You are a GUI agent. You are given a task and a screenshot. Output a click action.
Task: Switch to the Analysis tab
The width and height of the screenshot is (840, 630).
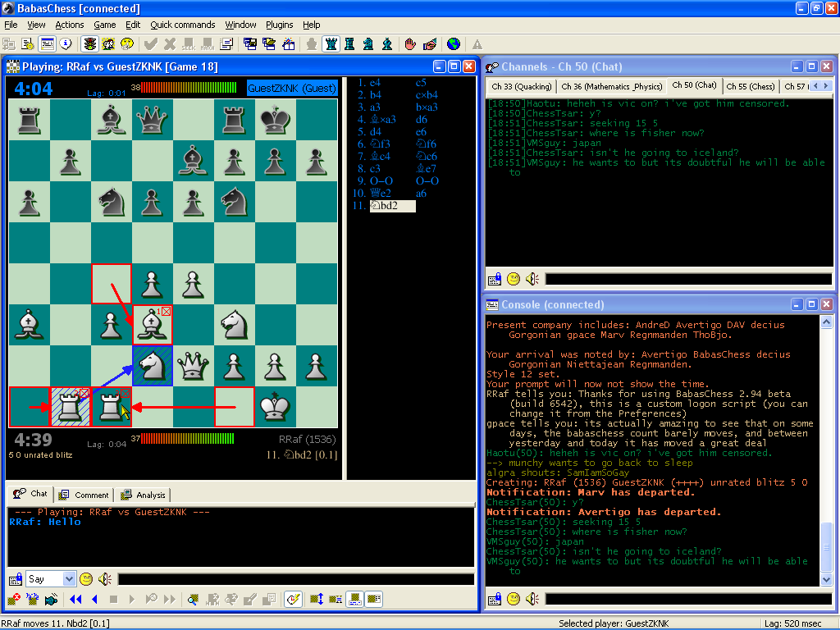click(144, 495)
